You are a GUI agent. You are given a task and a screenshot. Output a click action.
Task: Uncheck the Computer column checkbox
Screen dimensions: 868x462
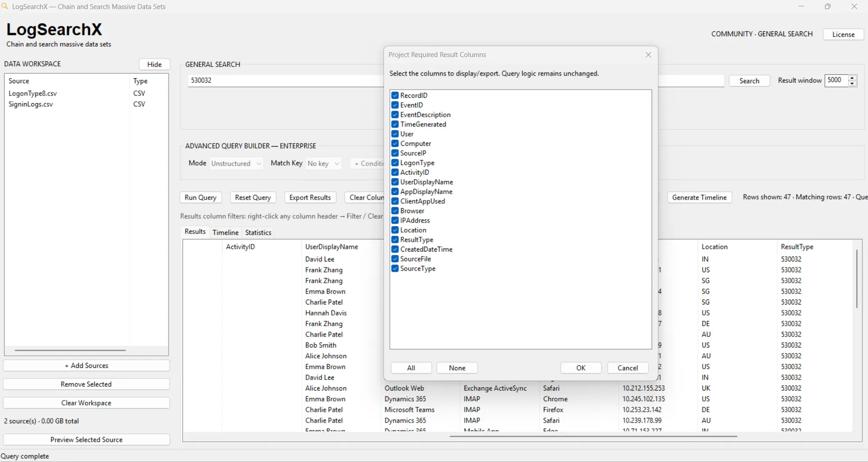395,143
